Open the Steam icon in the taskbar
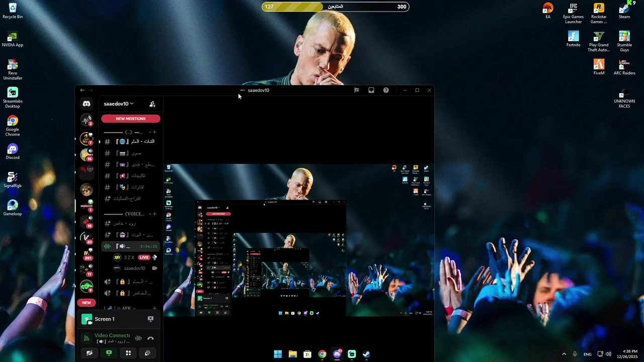The height and width of the screenshot is (362, 644). click(366, 354)
